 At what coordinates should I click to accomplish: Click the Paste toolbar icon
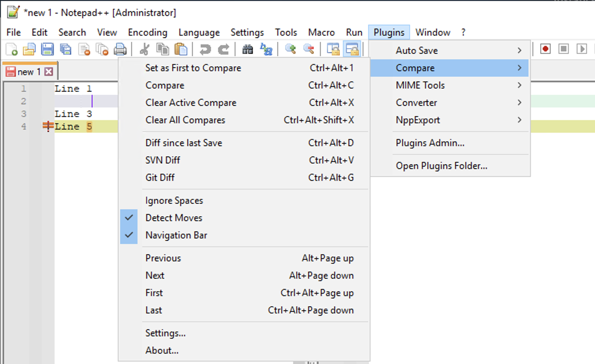pos(181,49)
